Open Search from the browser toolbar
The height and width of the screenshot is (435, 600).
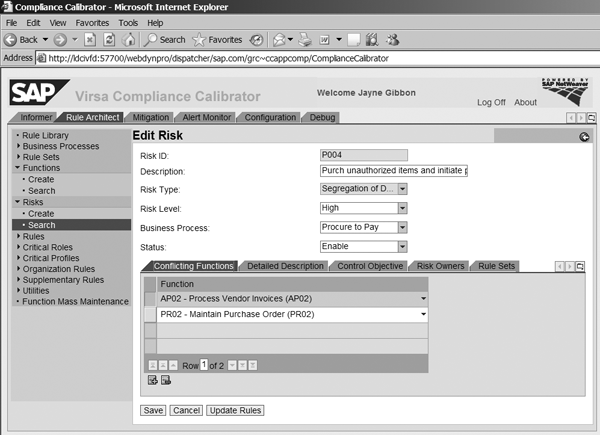tap(165, 39)
